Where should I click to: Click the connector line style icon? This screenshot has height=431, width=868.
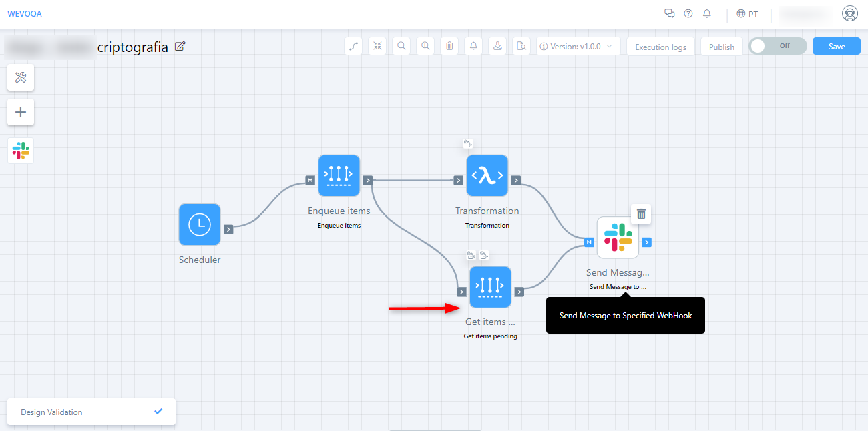pyautogui.click(x=353, y=46)
